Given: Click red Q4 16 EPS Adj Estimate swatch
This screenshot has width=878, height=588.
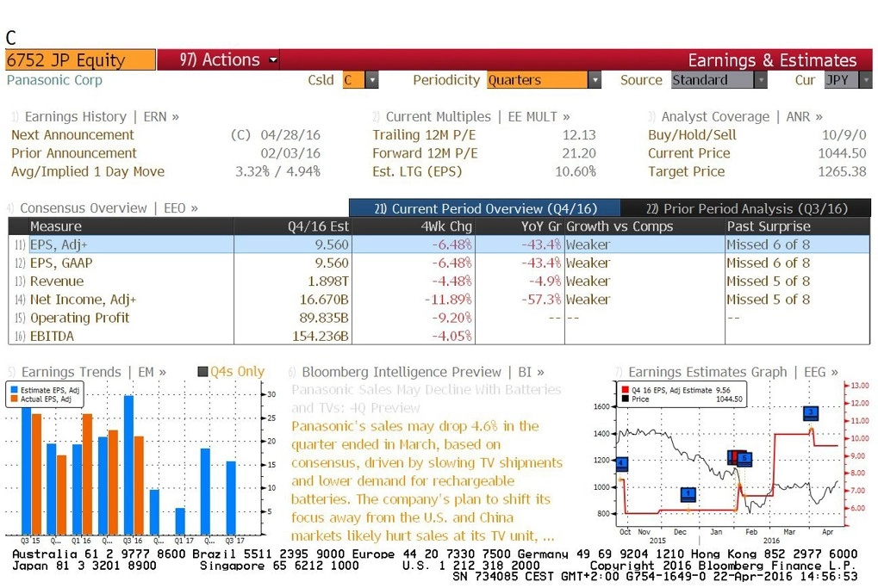Looking at the screenshot, I should pyautogui.click(x=625, y=390).
